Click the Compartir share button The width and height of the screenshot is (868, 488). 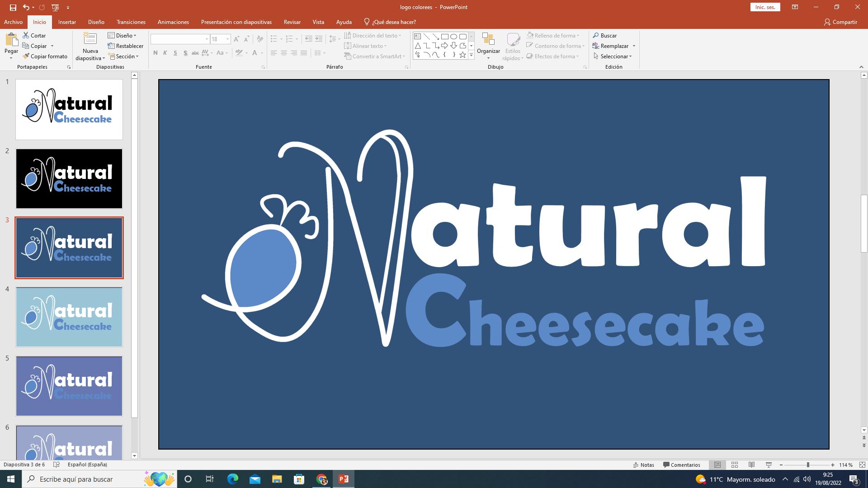[840, 22]
